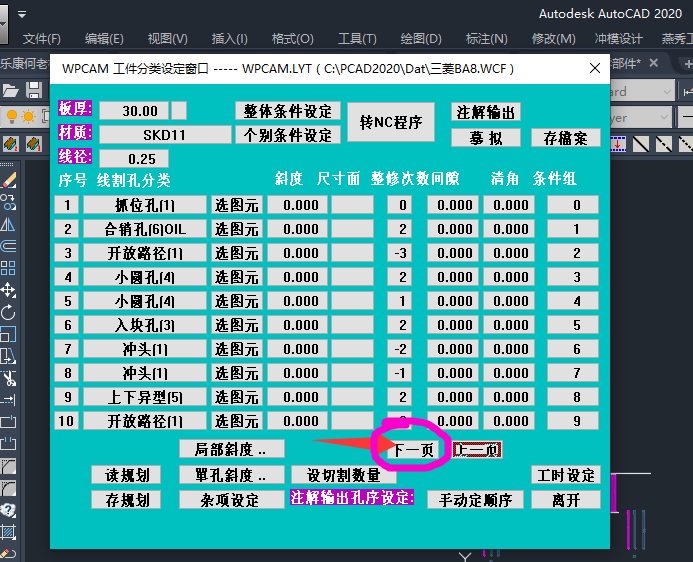This screenshot has height=562, width=693.
Task: Toggle layer on/off light bulb icon
Action: [11, 117]
